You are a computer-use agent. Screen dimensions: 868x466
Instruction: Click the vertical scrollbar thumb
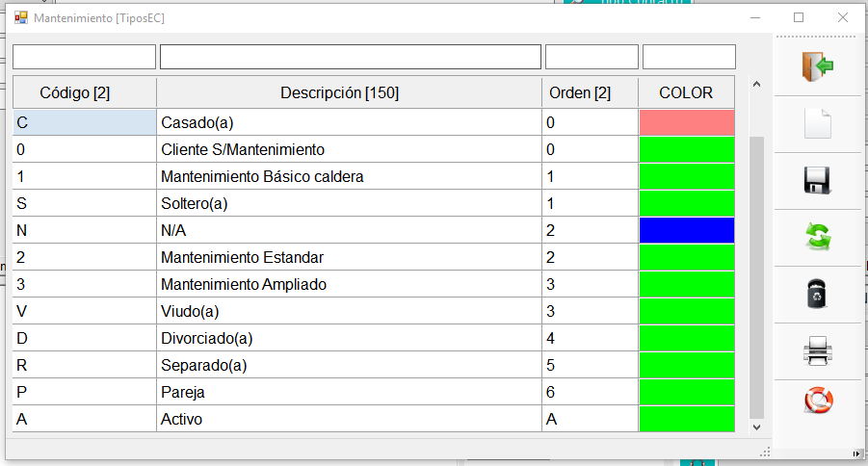[x=757, y=277]
